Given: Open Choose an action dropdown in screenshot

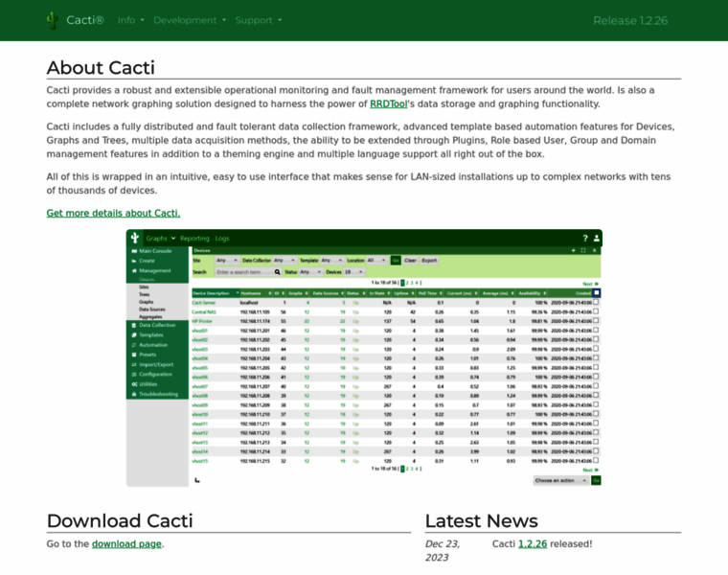Looking at the screenshot, I should 561,481.
